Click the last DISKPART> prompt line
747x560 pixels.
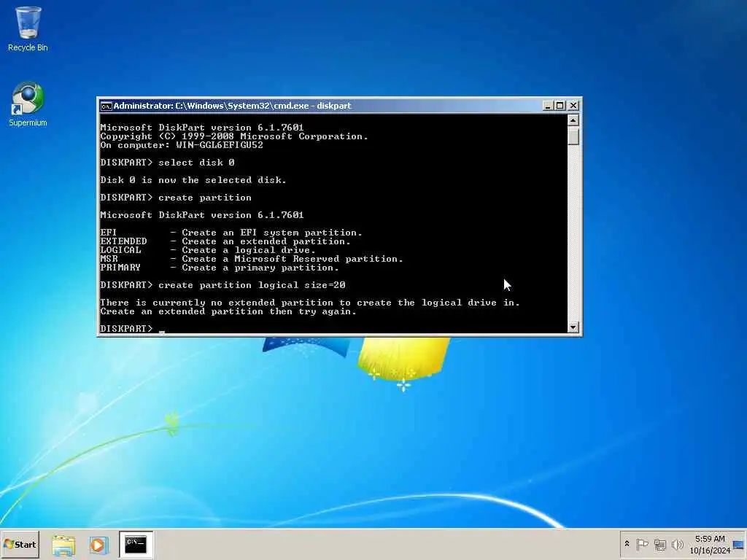132,329
